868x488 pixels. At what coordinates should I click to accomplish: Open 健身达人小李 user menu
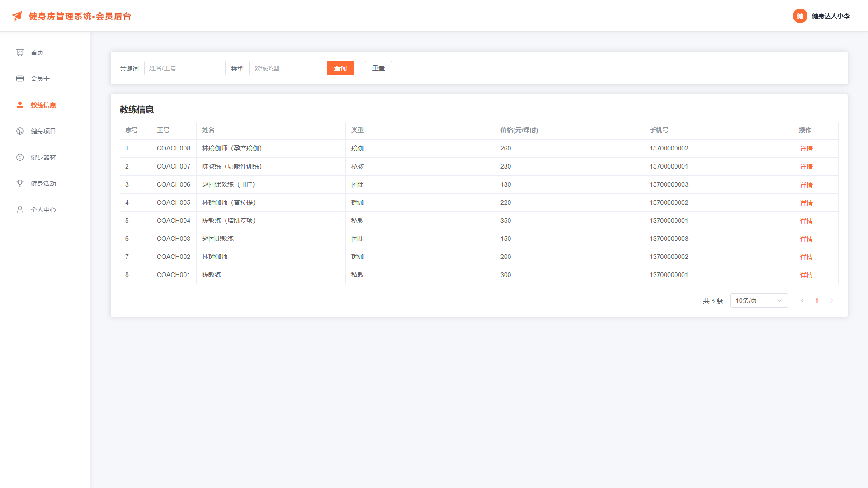point(830,16)
